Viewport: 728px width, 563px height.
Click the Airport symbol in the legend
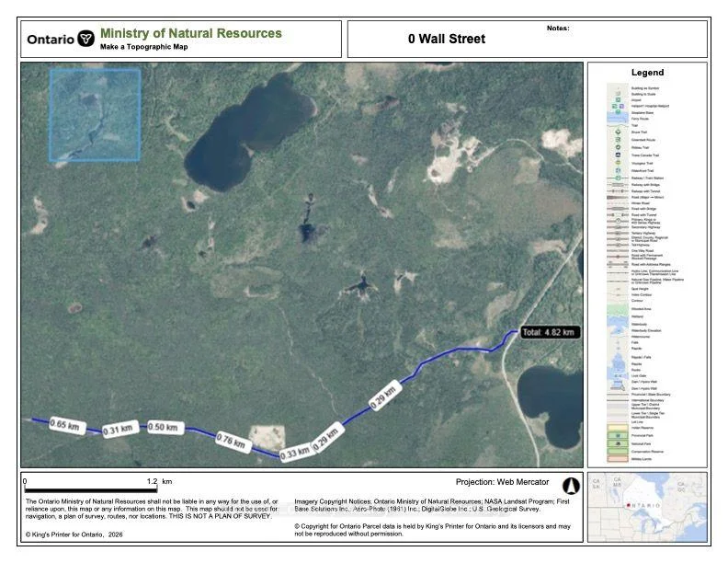coord(618,100)
